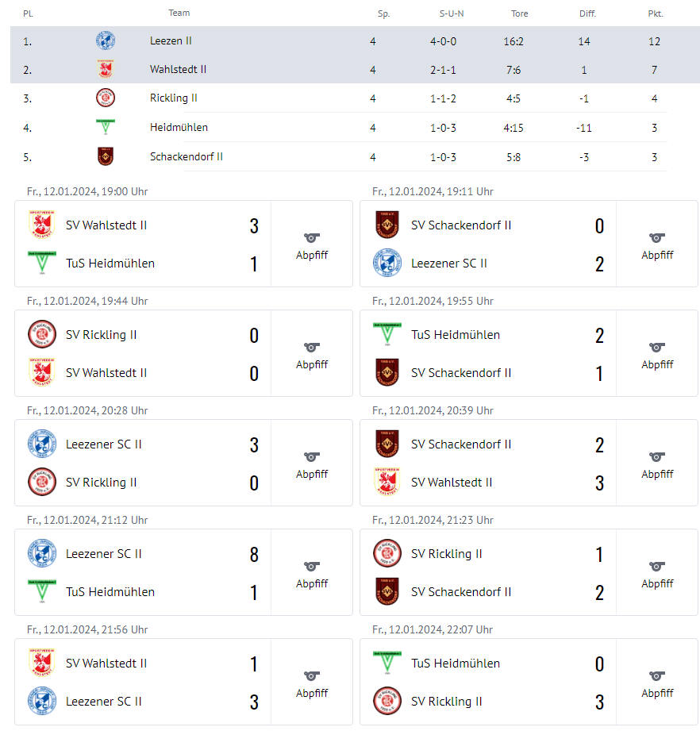The image size is (700, 731).
Task: Click the whistle icon of the 20:39 match
Action: 657,457
